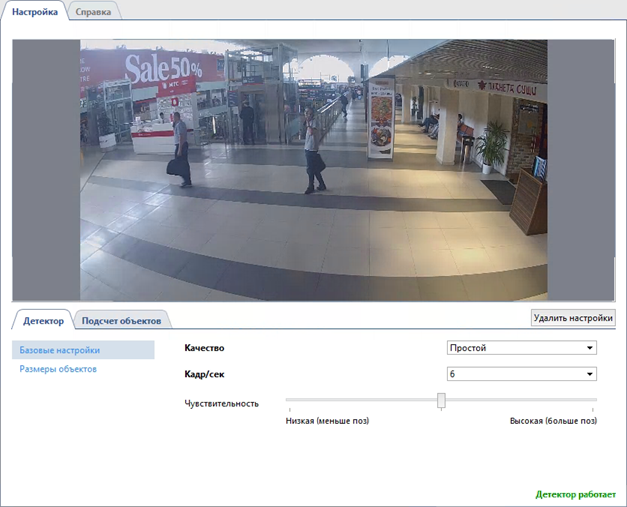This screenshot has height=507, width=627.
Task: Click the man carrying a bag in video
Action: [x=180, y=149]
